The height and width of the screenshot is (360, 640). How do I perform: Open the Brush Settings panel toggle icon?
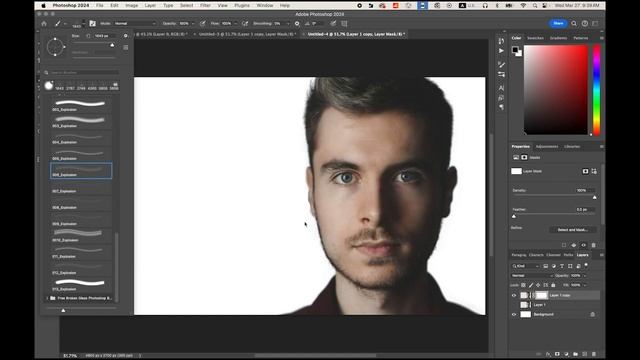[x=93, y=24]
